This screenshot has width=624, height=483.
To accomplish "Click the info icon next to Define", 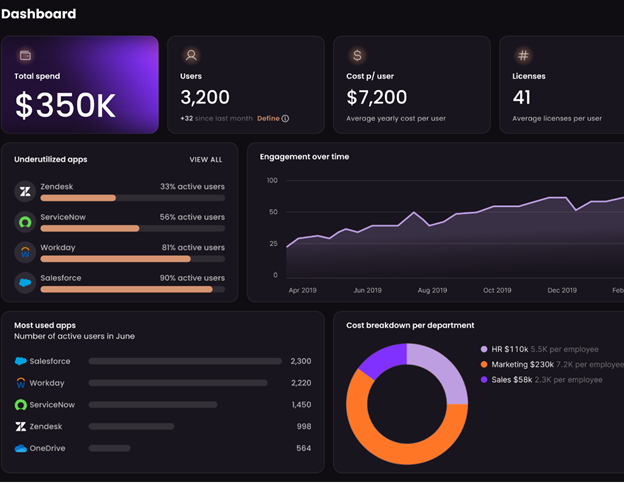I will tap(285, 118).
